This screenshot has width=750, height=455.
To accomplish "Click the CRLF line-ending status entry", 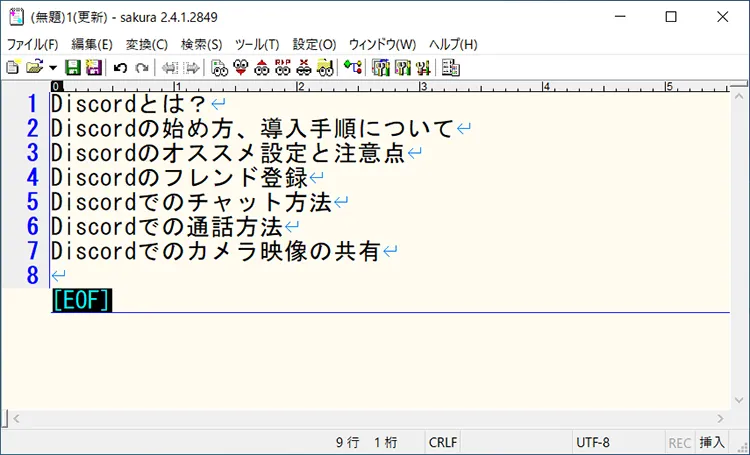I will (x=443, y=443).
